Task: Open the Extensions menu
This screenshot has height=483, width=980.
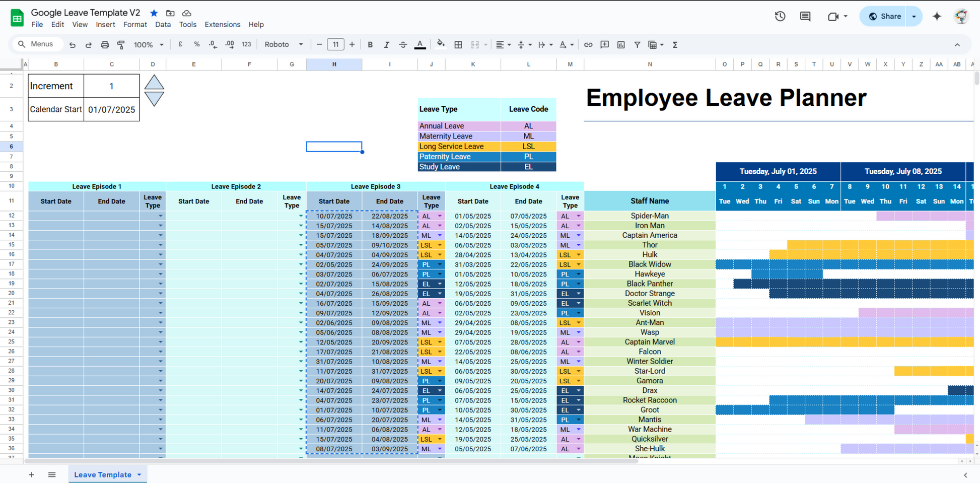Action: tap(222, 25)
